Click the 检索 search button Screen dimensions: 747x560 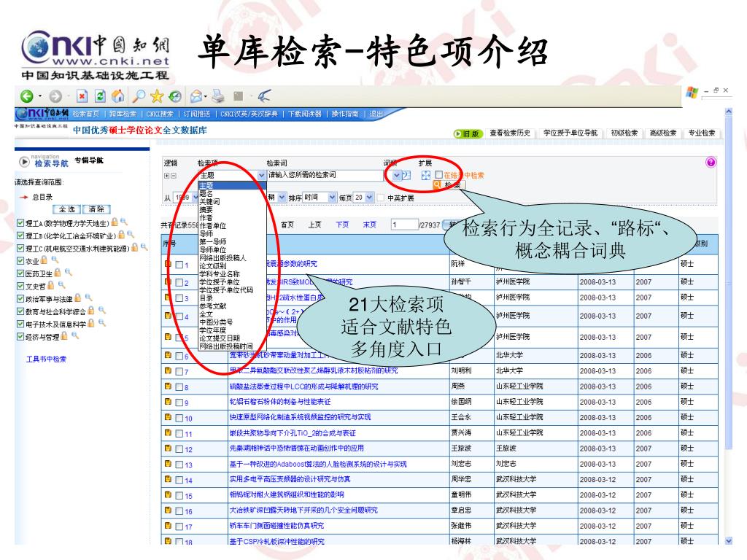[x=449, y=184]
